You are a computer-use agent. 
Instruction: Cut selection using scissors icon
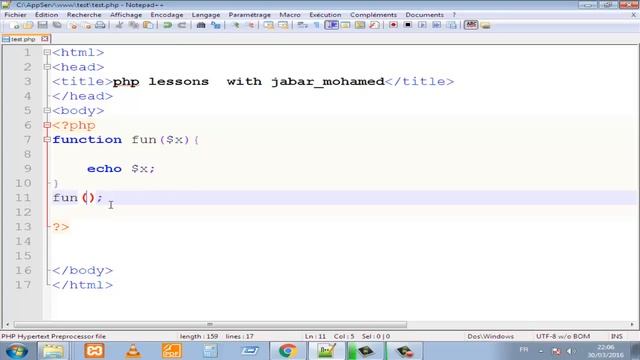coord(120,25)
